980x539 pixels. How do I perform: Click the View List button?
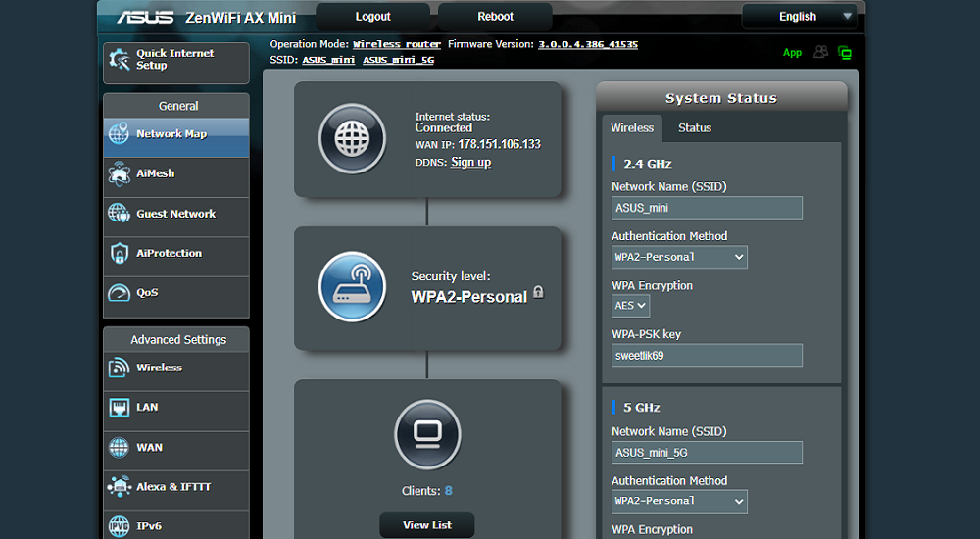427,525
